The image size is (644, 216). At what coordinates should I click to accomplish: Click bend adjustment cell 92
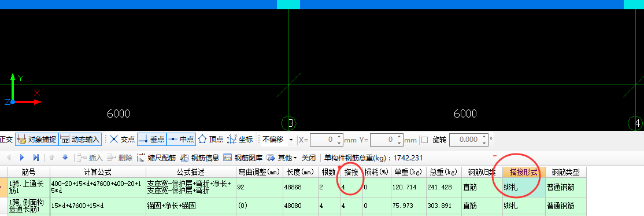(x=259, y=187)
